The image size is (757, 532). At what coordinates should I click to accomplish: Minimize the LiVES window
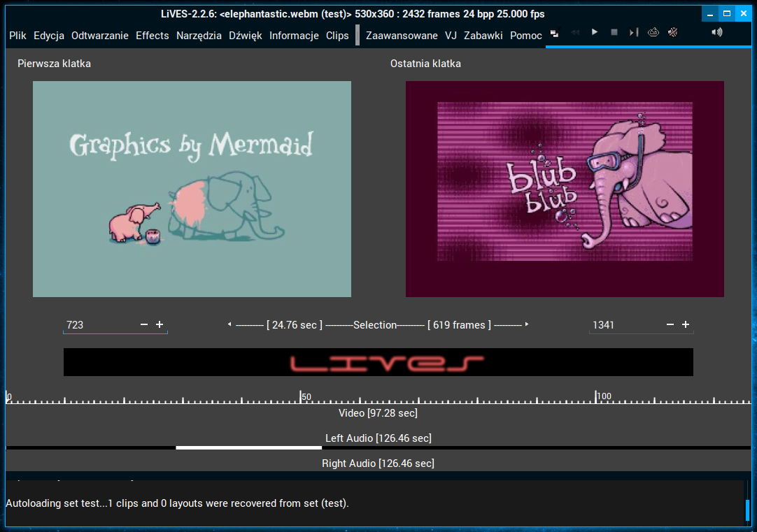[709, 14]
